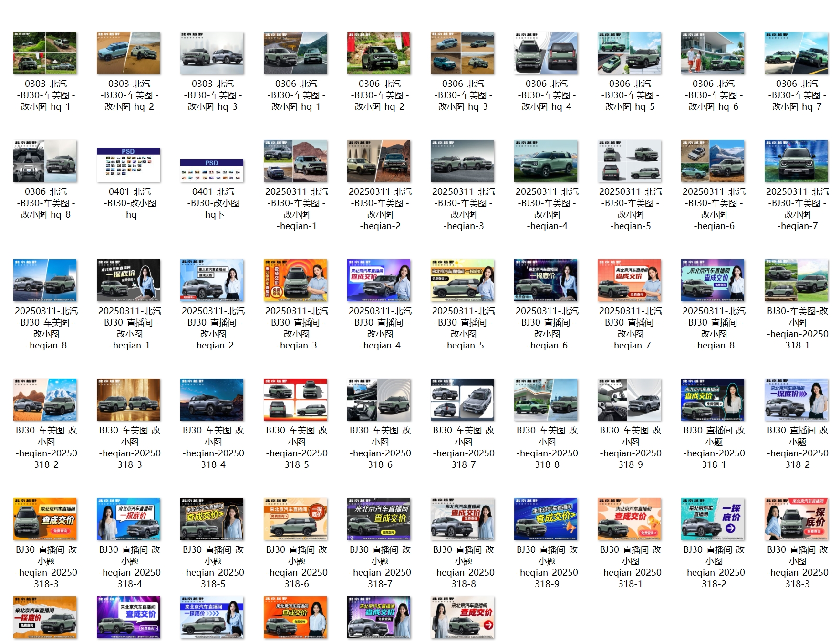The width and height of the screenshot is (840, 643).
Task: Click file name 0306-北汽-BJ30-车美图-改小图-hq-7
Action: [797, 95]
